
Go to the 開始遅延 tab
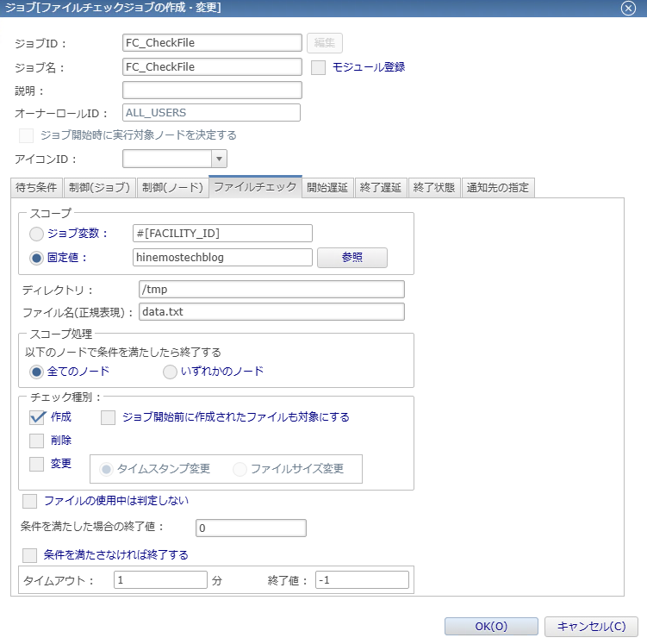[x=327, y=187]
